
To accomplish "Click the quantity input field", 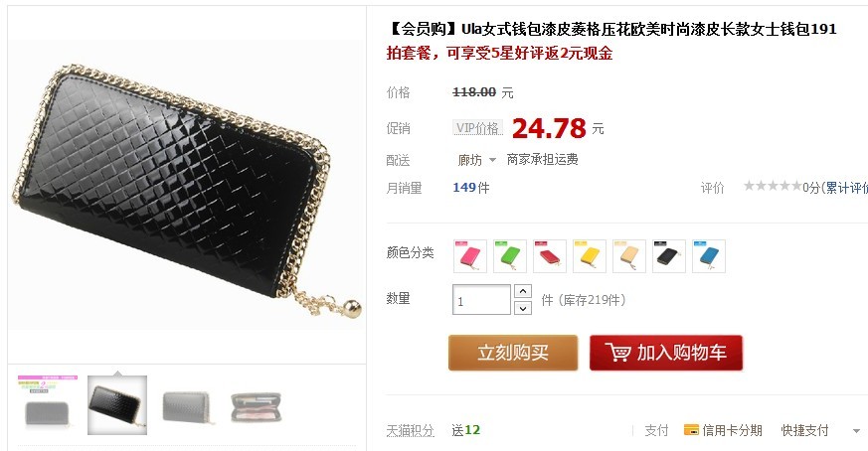I will tap(481, 300).
